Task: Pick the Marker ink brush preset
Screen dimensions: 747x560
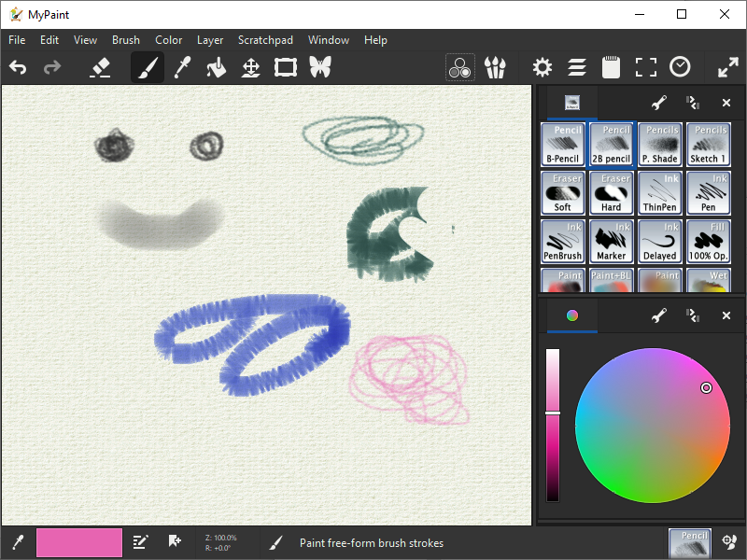Action: tap(612, 242)
